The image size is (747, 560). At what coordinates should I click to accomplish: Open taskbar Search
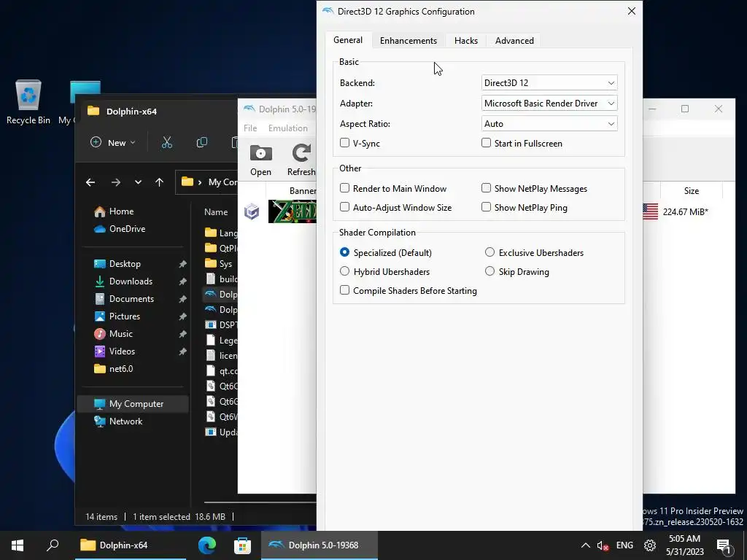53,545
